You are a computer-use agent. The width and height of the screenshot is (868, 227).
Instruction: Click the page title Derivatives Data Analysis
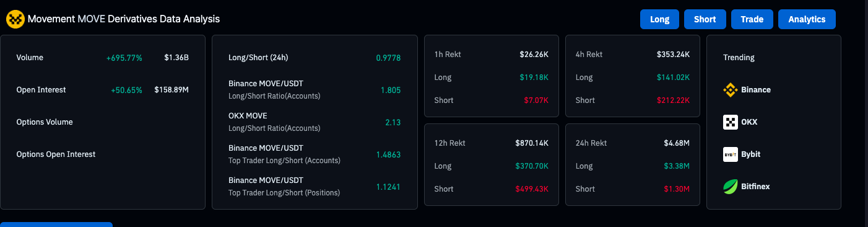coord(164,19)
